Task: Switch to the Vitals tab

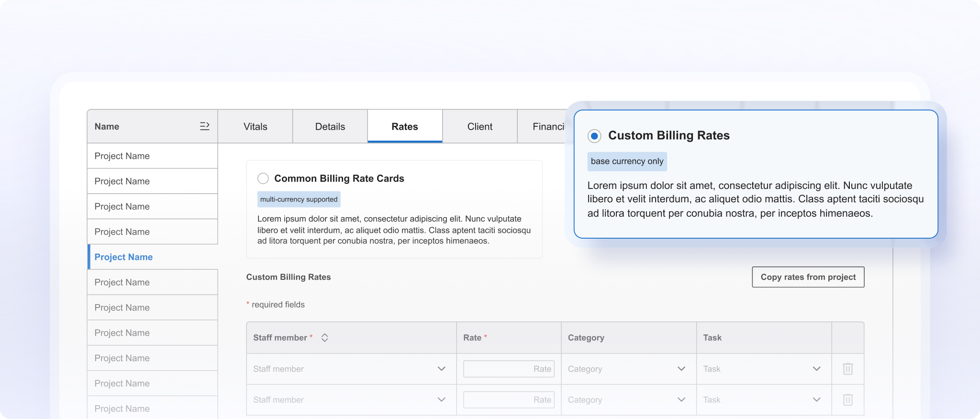Action: coord(255,127)
